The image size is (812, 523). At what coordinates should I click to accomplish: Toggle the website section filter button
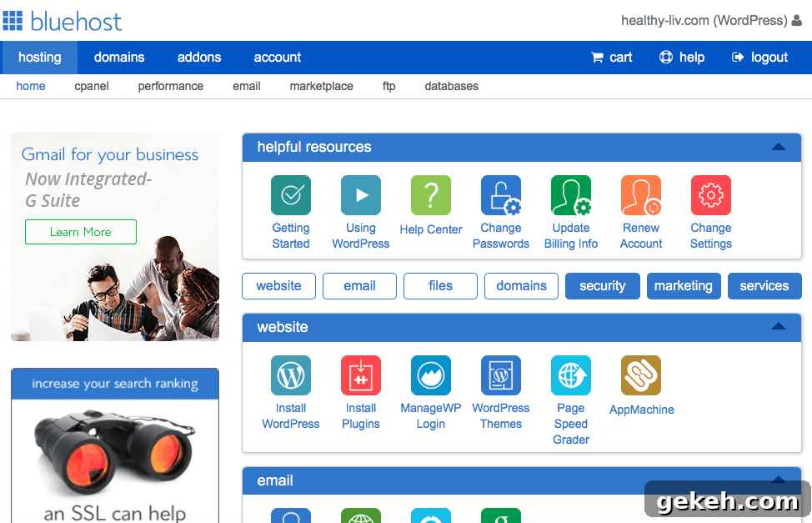[278, 286]
